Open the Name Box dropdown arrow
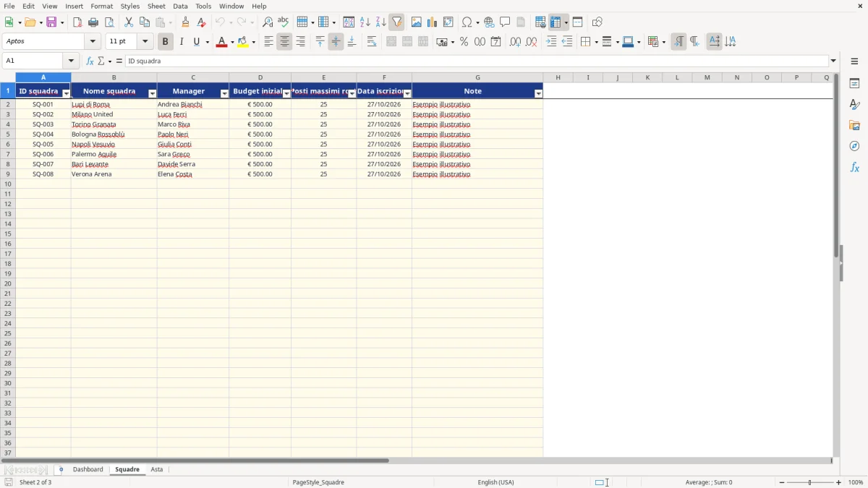The width and height of the screenshot is (868, 488). coord(71,61)
